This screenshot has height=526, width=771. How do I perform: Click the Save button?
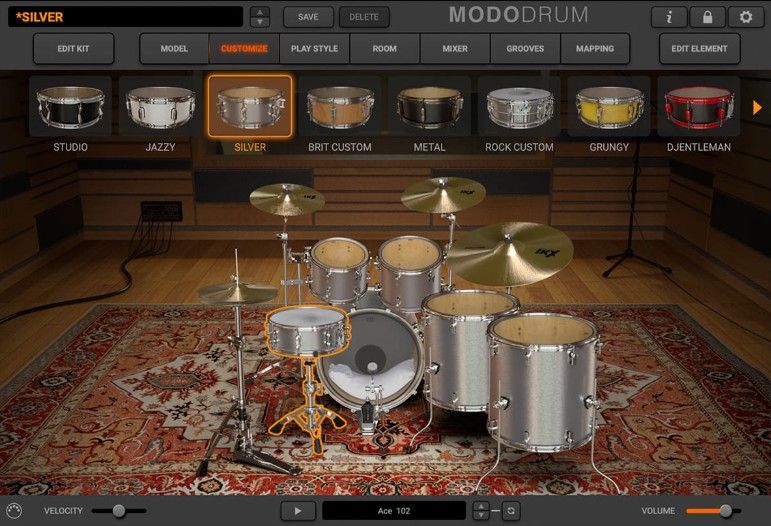pyautogui.click(x=308, y=17)
